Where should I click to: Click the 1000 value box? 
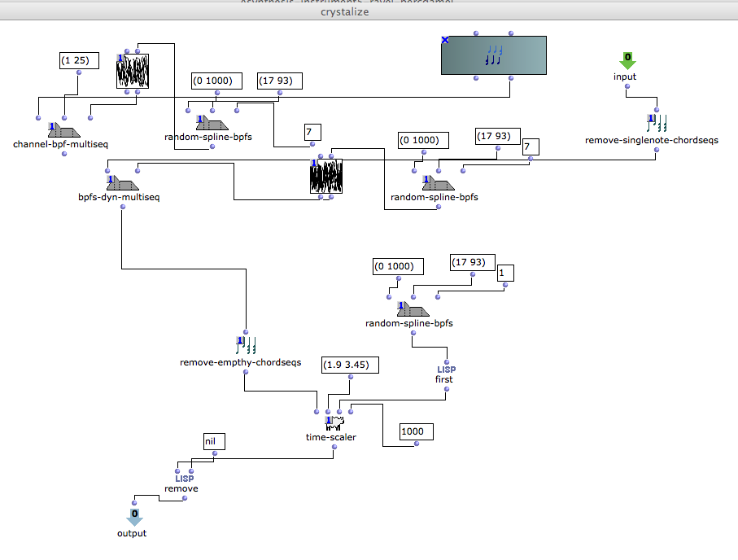pos(416,431)
